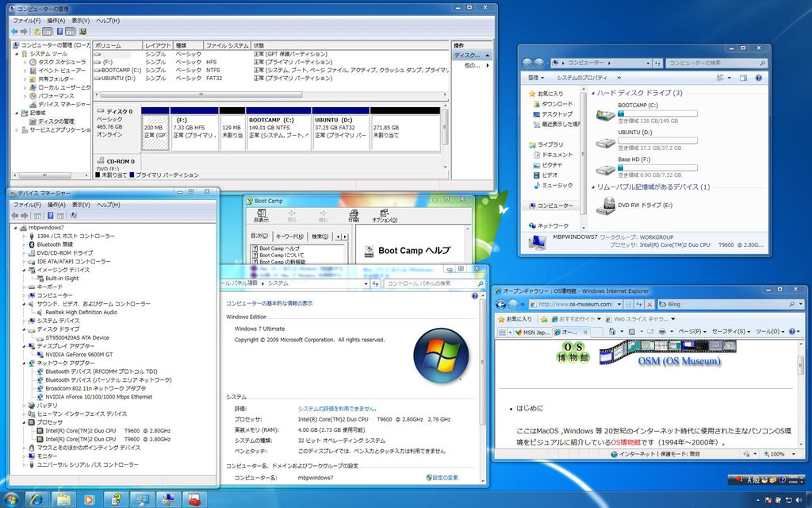This screenshot has width=812, height=508.
Task: Click back arrow in Computer Management toolbar
Action: click(x=14, y=32)
